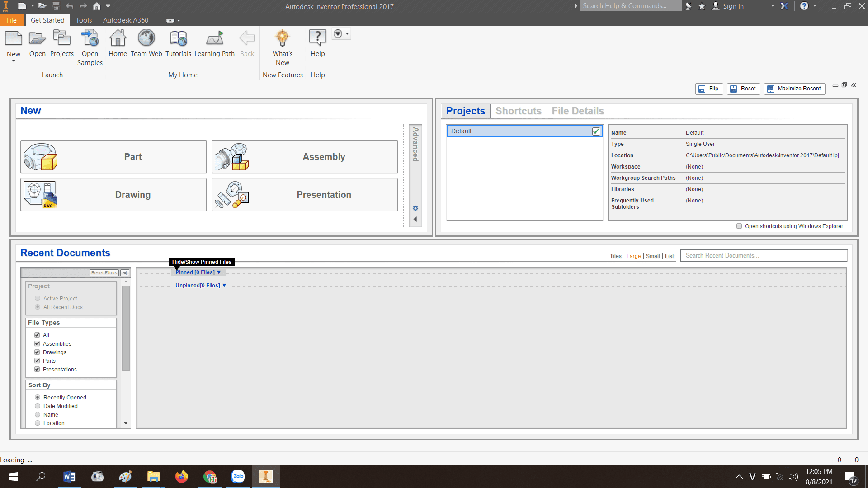Screen dimensions: 868x488
Task: Collapse the Pinned [0 Files] section
Action: [219, 272]
